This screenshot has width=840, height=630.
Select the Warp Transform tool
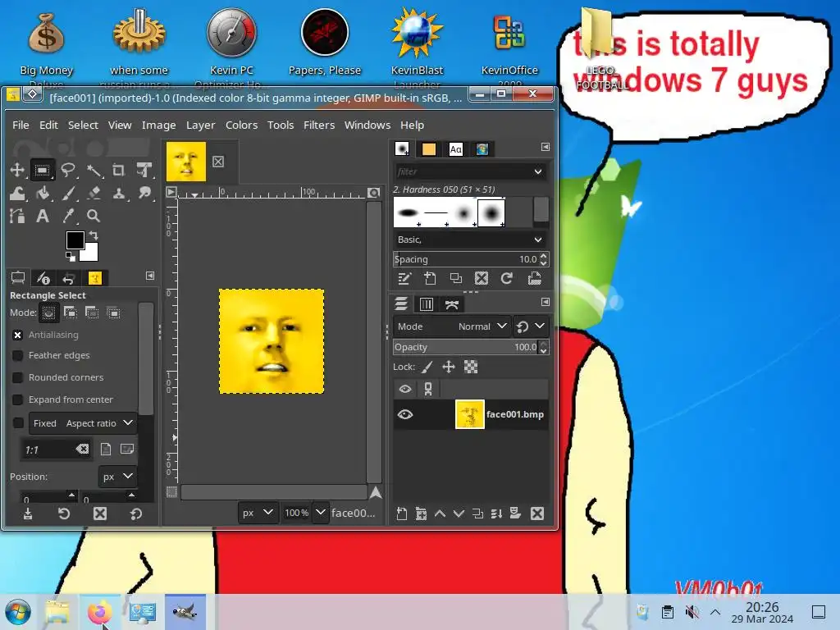(x=17, y=194)
